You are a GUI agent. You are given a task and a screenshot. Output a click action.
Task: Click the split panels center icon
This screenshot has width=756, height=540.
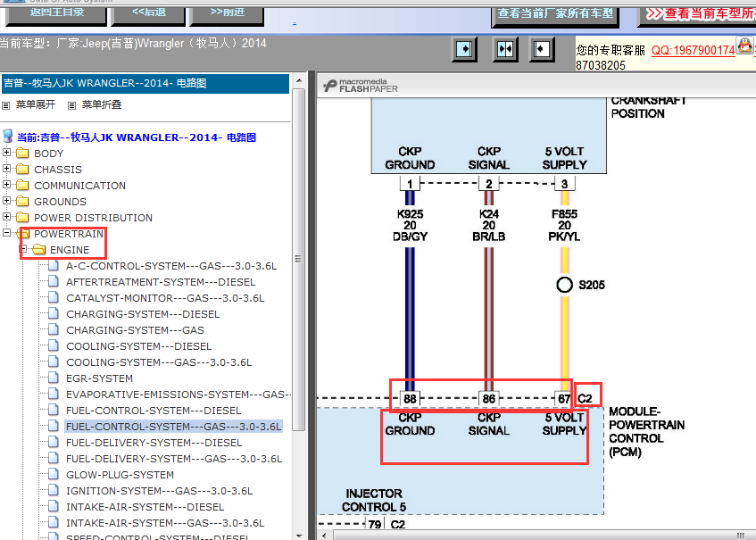point(505,49)
